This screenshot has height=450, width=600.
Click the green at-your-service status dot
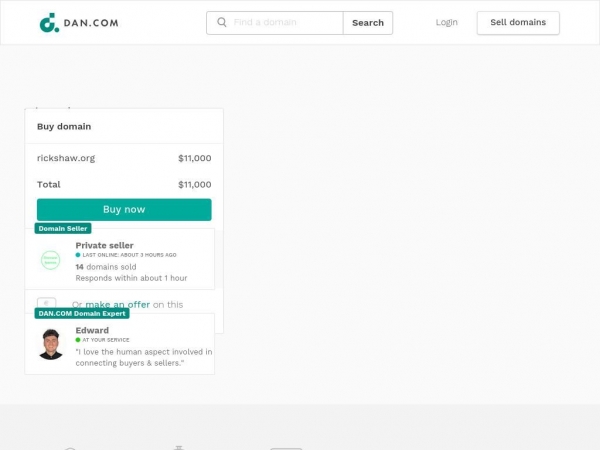[x=78, y=340]
